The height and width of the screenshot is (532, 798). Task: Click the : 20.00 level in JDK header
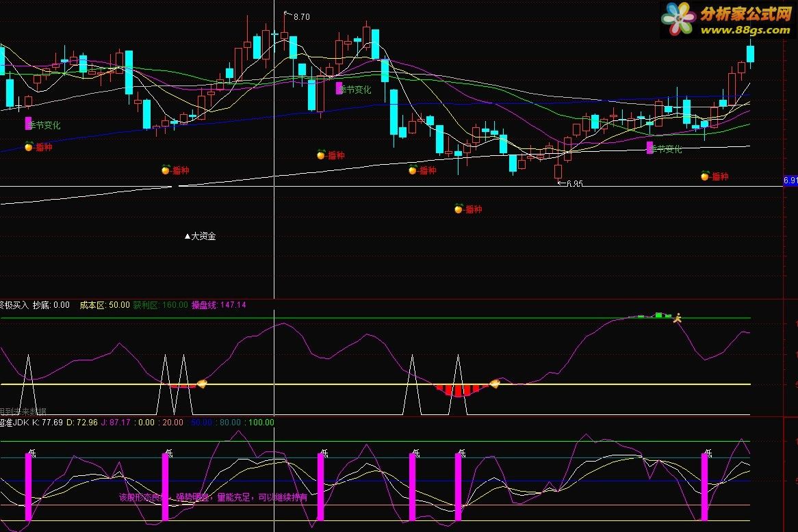[170, 423]
